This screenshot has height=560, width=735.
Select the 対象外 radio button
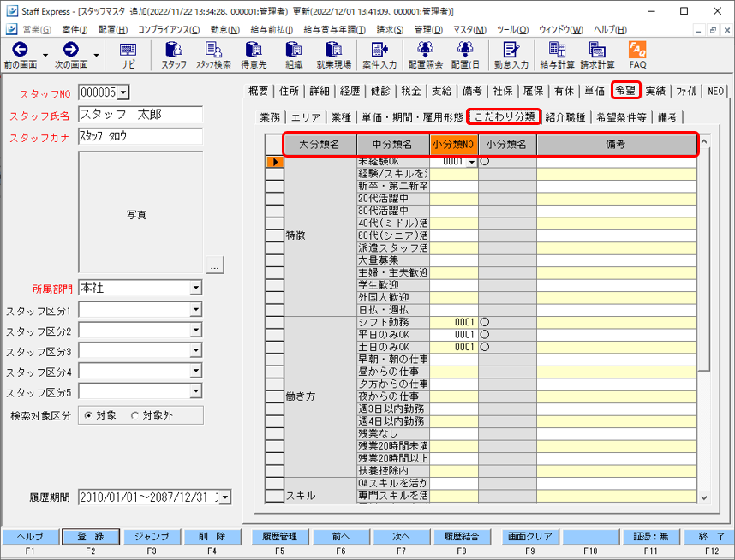pos(135,415)
